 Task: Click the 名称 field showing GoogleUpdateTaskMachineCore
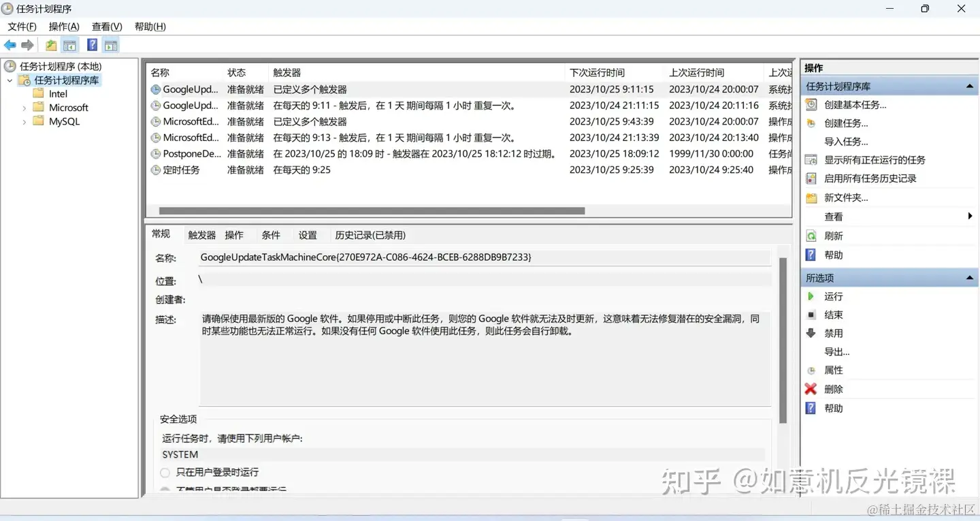[x=485, y=257]
